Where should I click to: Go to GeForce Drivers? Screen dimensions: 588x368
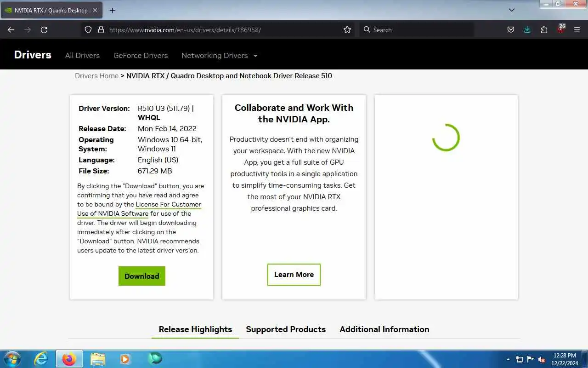click(141, 55)
